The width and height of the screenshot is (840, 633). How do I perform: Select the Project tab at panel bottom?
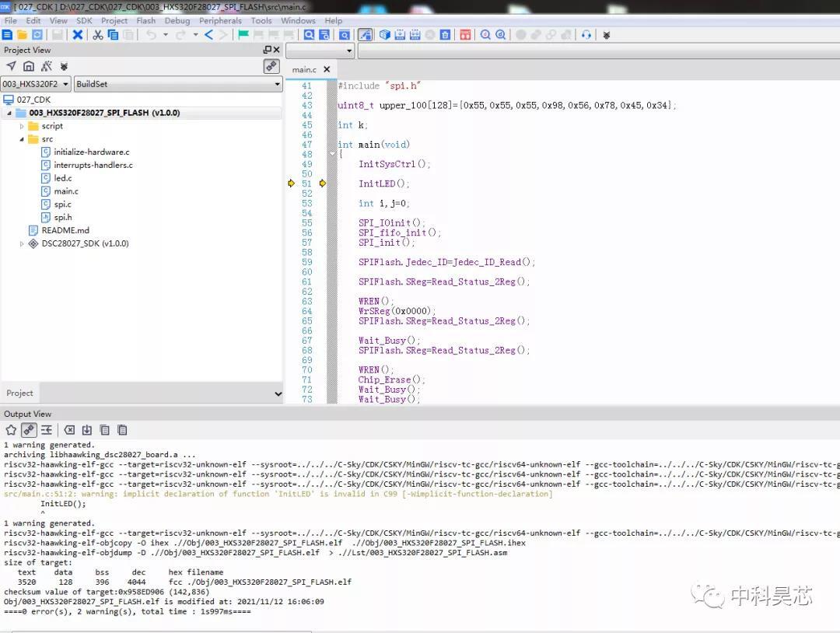point(19,393)
